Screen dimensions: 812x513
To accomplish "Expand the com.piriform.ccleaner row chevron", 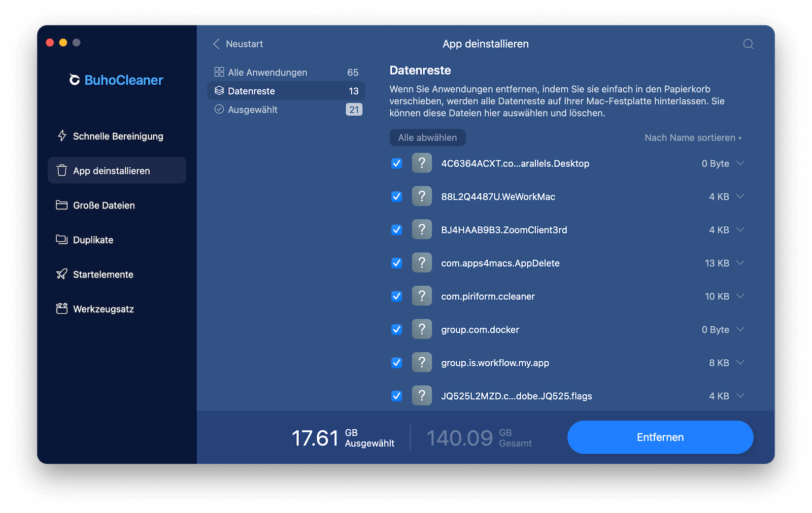I will point(740,296).
